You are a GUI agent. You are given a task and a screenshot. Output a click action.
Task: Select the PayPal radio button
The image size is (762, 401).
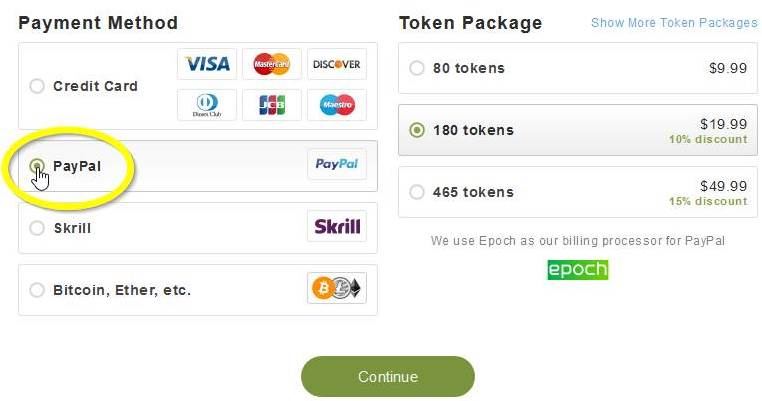pos(37,166)
